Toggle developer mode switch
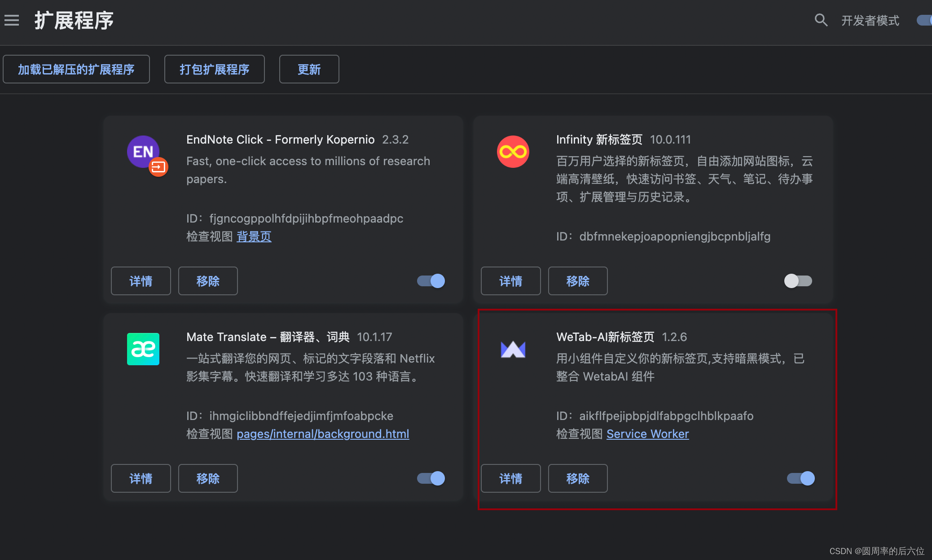The image size is (932, 560). tap(925, 20)
